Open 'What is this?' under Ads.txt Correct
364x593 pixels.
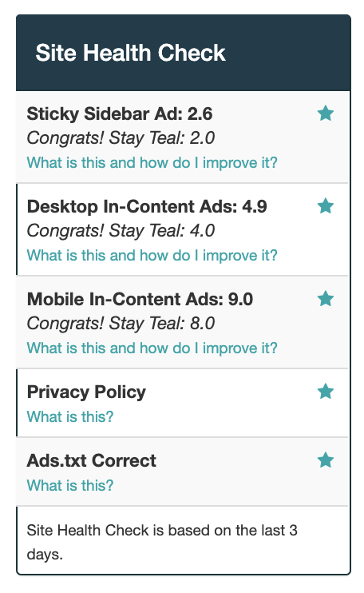70,486
